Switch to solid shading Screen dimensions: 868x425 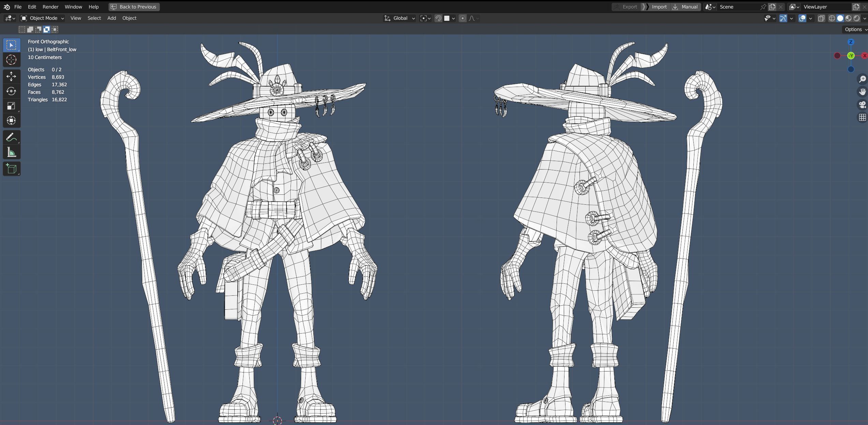pos(840,18)
